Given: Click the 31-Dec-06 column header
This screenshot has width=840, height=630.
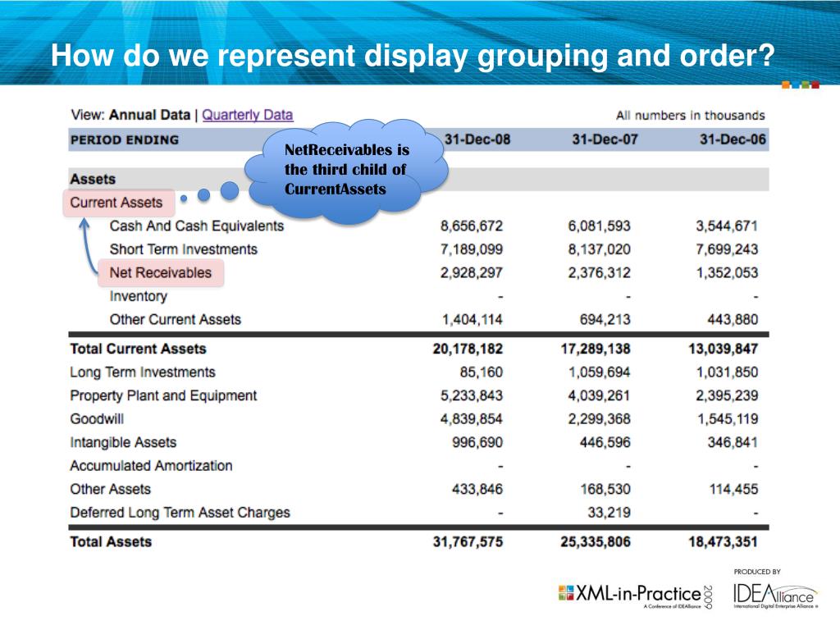Looking at the screenshot, I should coord(733,139).
